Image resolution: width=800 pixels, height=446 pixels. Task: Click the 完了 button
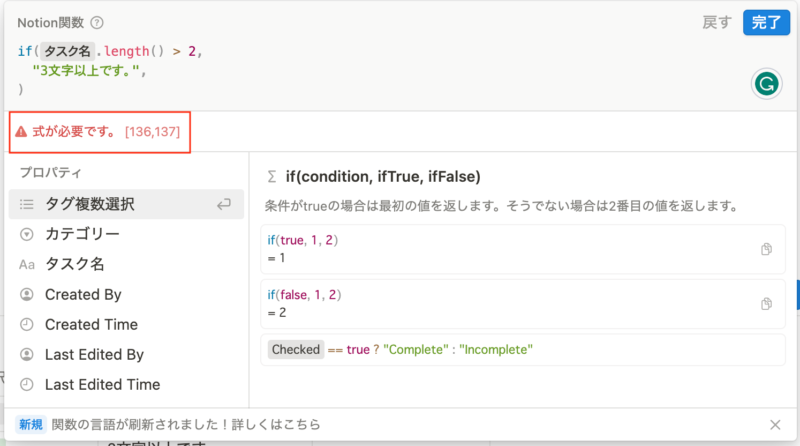click(x=766, y=22)
